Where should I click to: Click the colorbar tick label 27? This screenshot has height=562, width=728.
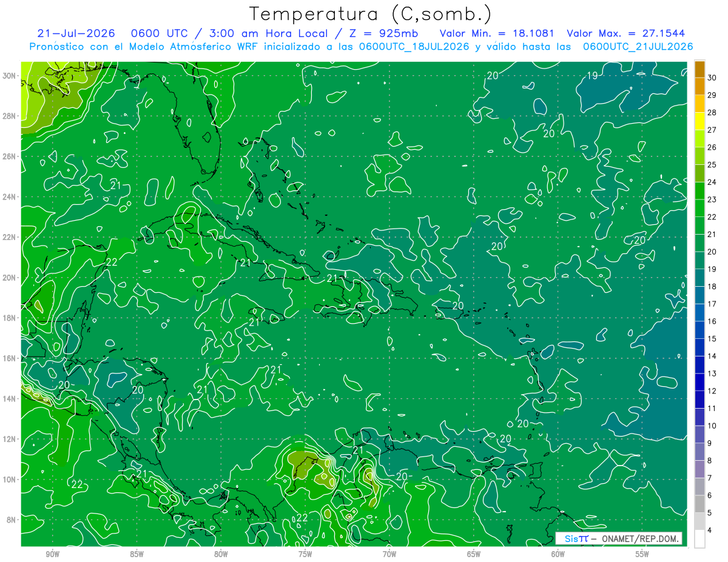pyautogui.click(x=712, y=130)
